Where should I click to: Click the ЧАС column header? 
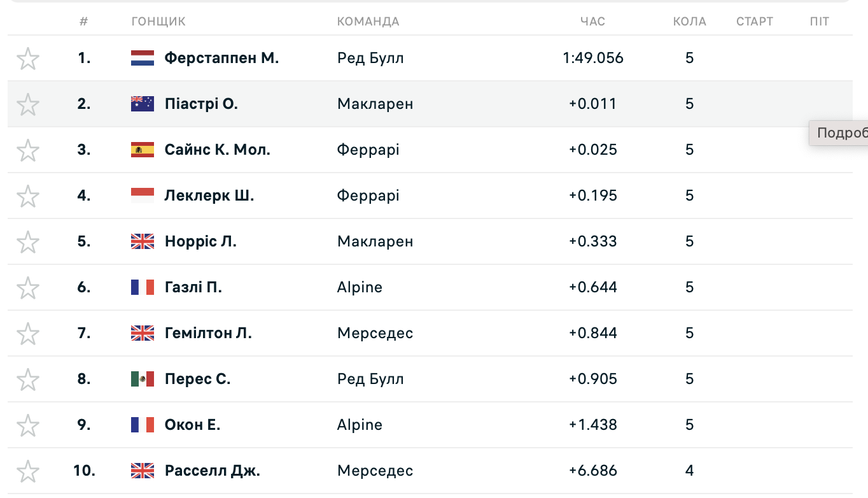coord(592,21)
